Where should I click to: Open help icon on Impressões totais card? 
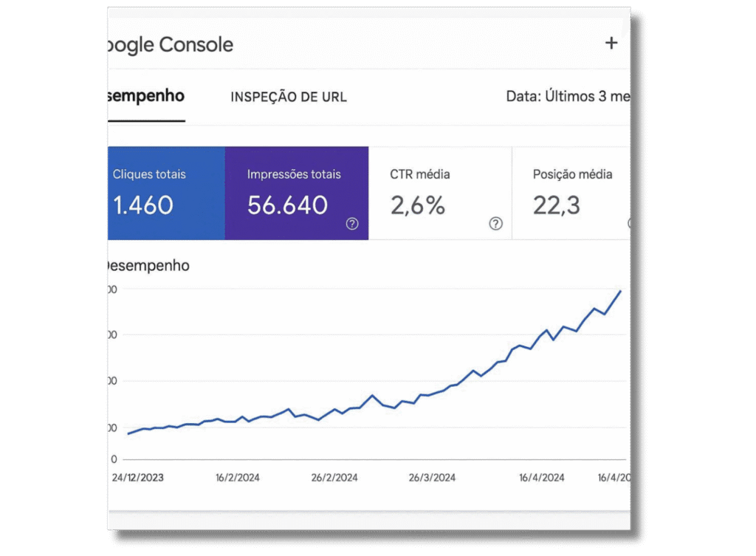coord(352,224)
